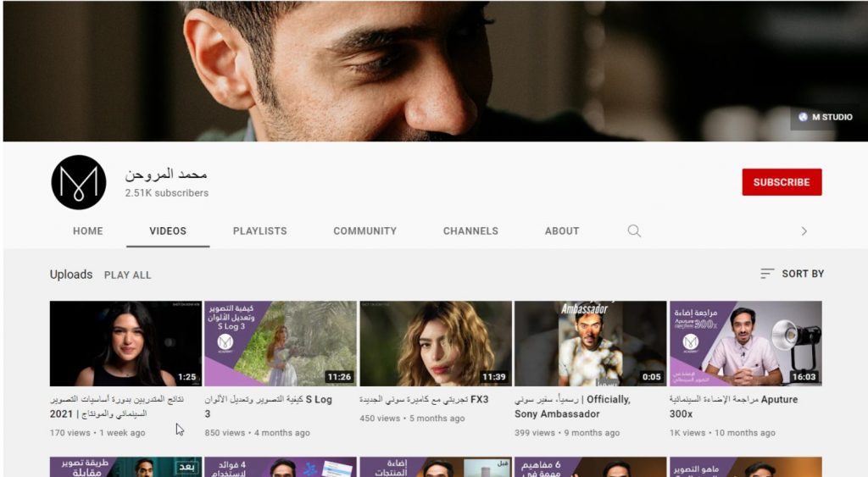Open the 1:25 video thumbnail

click(125, 344)
